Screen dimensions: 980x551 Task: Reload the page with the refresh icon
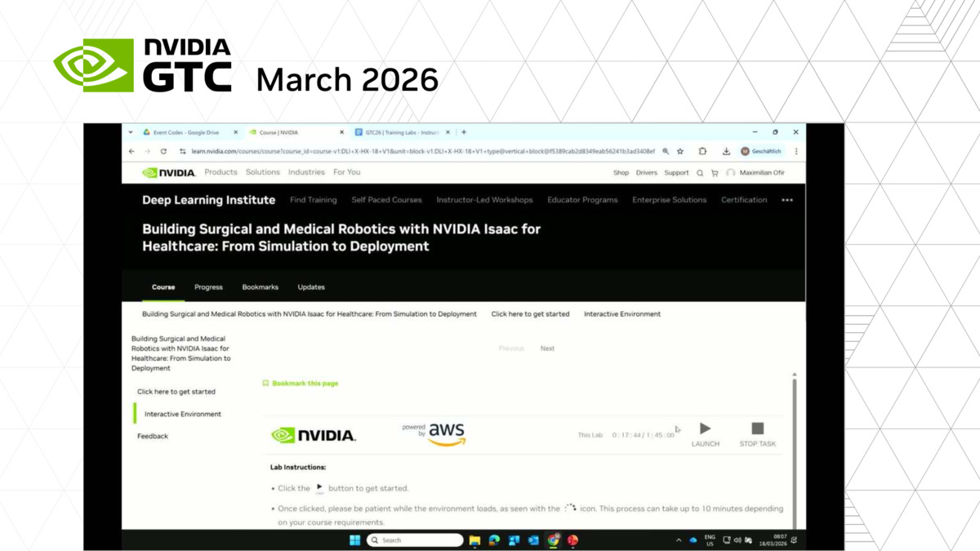click(163, 151)
